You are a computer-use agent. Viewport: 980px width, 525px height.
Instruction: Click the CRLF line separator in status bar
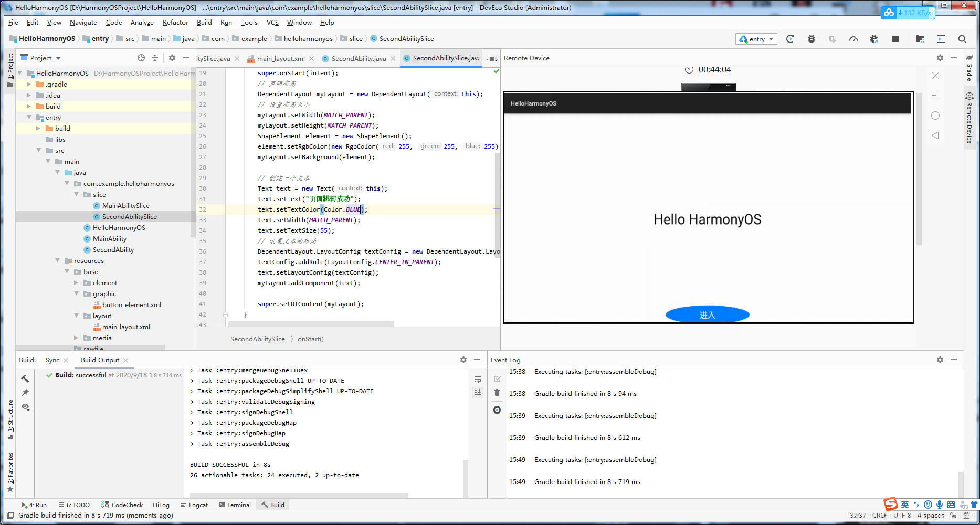[880, 516]
